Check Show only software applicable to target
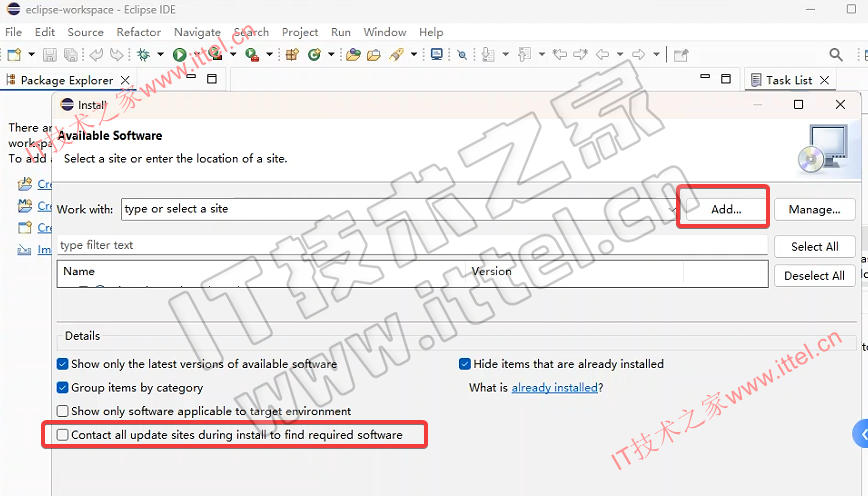The image size is (868, 496). coord(63,411)
